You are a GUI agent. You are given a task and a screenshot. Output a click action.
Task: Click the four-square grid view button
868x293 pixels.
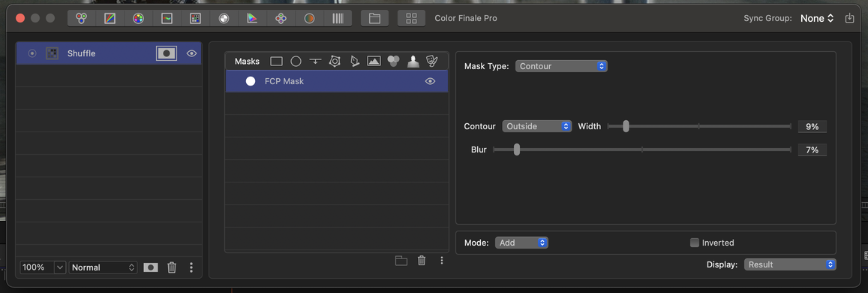point(411,18)
